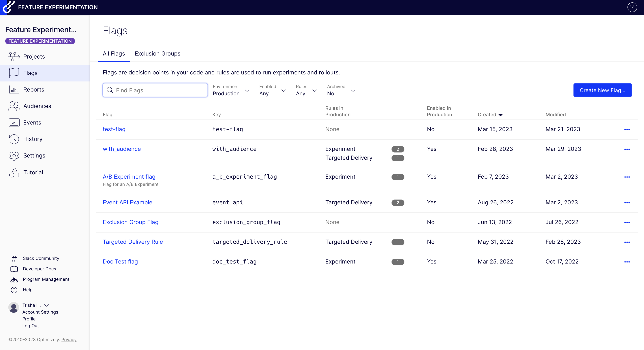The image size is (644, 350).
Task: Click the Projects sidebar icon
Action: click(14, 57)
